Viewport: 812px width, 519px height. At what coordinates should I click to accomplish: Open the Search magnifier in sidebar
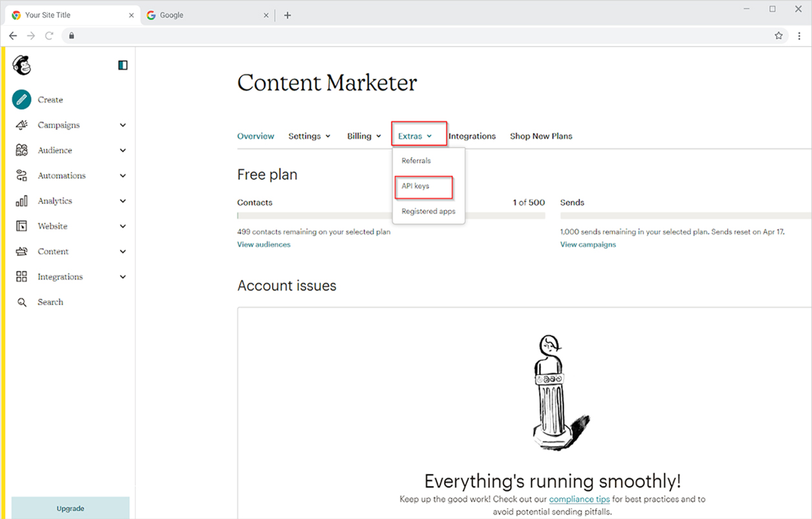[22, 302]
